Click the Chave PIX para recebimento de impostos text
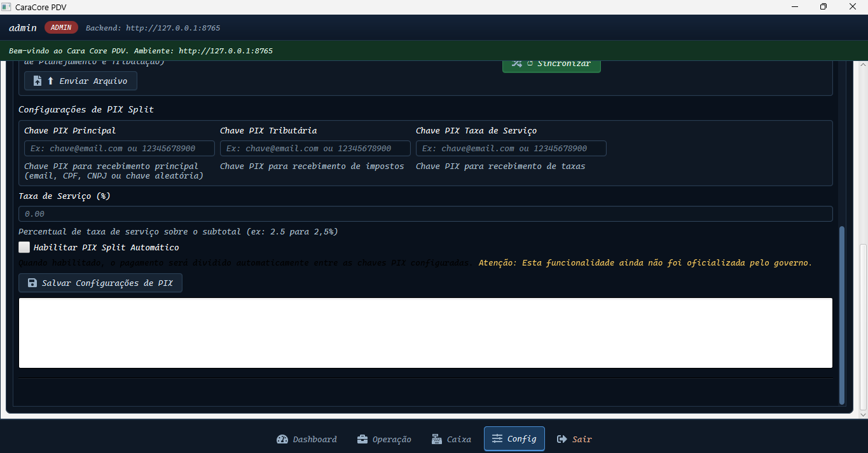Screen dimensions: 868x453 [312, 166]
